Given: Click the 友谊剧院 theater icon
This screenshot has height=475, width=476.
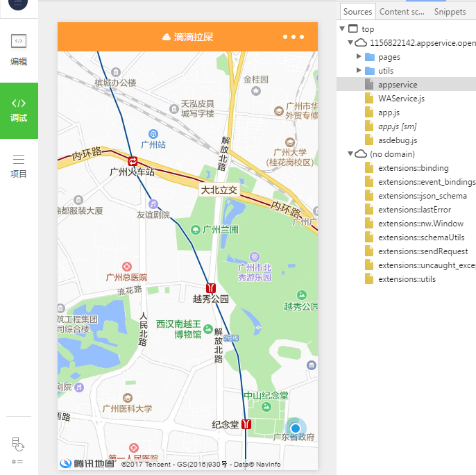Looking at the screenshot, I should point(153,204).
